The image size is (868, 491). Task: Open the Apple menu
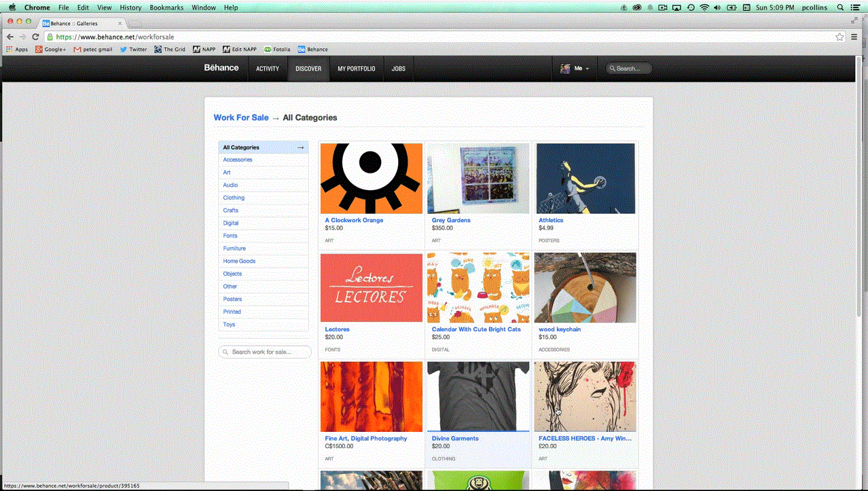pyautogui.click(x=12, y=7)
